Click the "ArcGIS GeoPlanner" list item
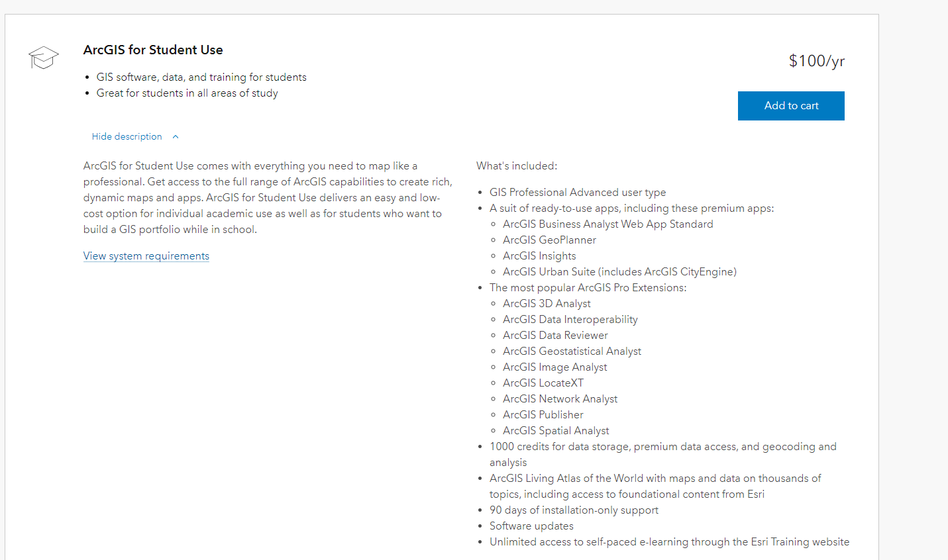The image size is (948, 560). 549,240
